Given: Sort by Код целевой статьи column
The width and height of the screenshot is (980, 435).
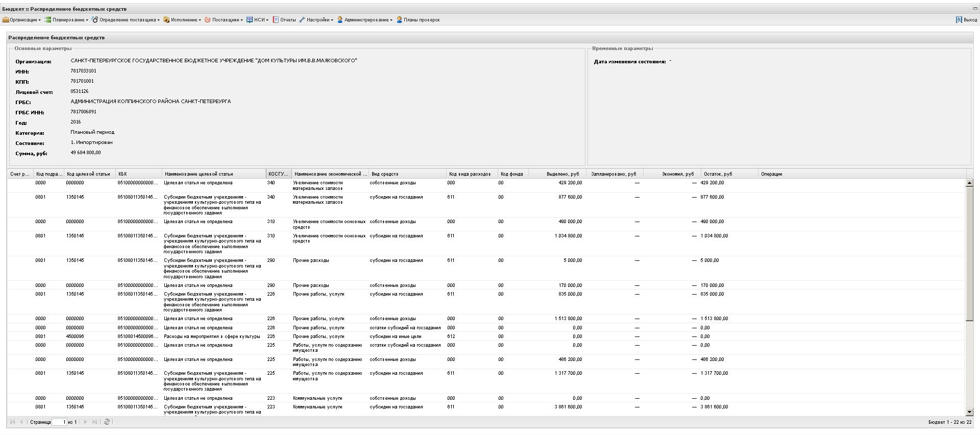Looking at the screenshot, I should click(x=89, y=174).
